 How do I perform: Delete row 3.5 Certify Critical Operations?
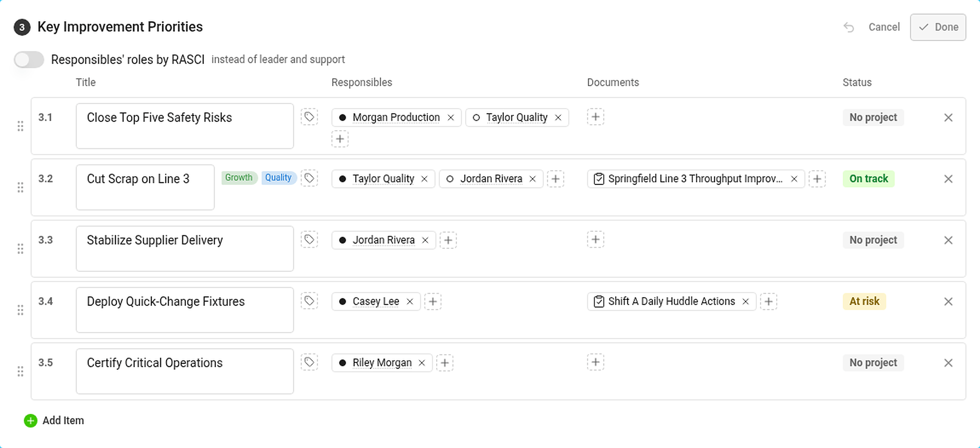pos(948,363)
